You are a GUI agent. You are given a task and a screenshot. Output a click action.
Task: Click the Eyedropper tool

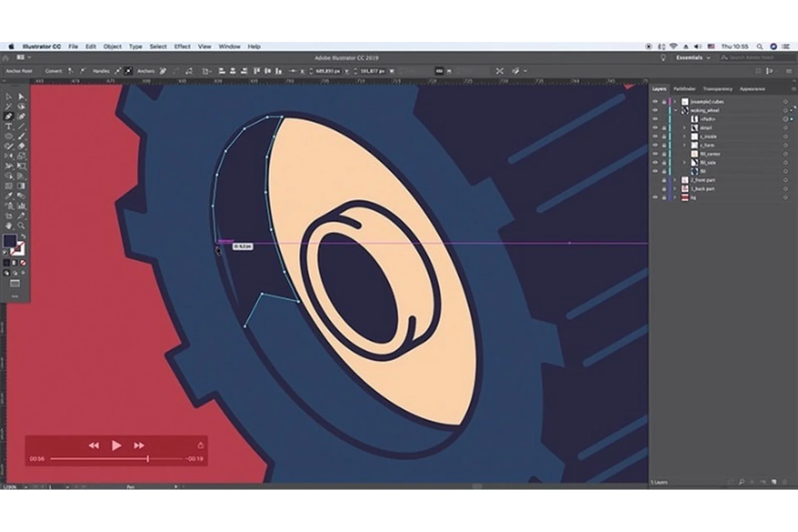[9, 196]
